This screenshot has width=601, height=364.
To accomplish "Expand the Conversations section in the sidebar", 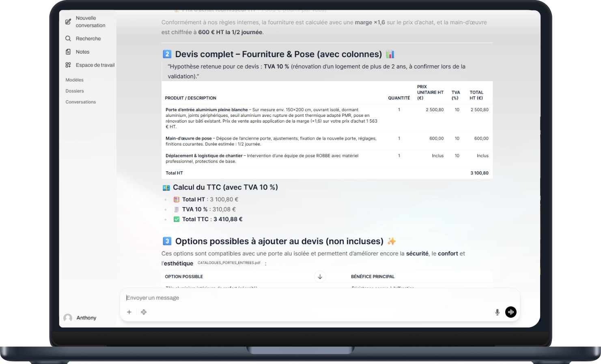I will [x=81, y=102].
